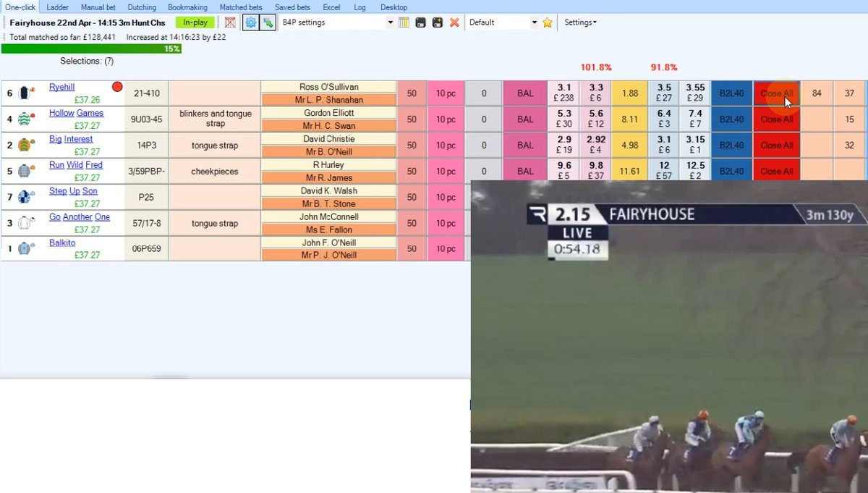Click the 0 button in Ryehill row

(x=483, y=93)
